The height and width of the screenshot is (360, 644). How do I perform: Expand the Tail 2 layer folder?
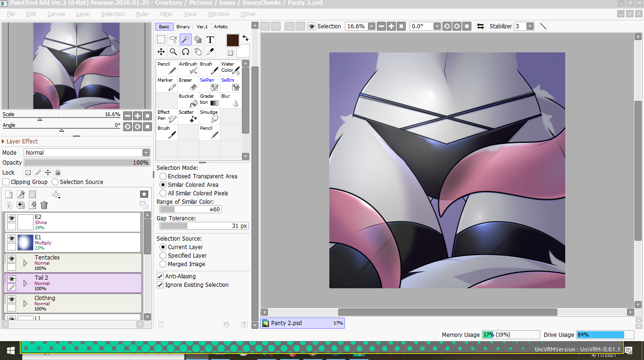tap(25, 284)
